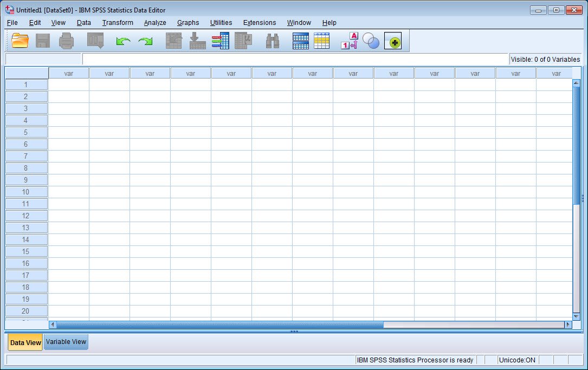Select the Data View tab
The width and height of the screenshot is (588, 370).
[x=25, y=342]
